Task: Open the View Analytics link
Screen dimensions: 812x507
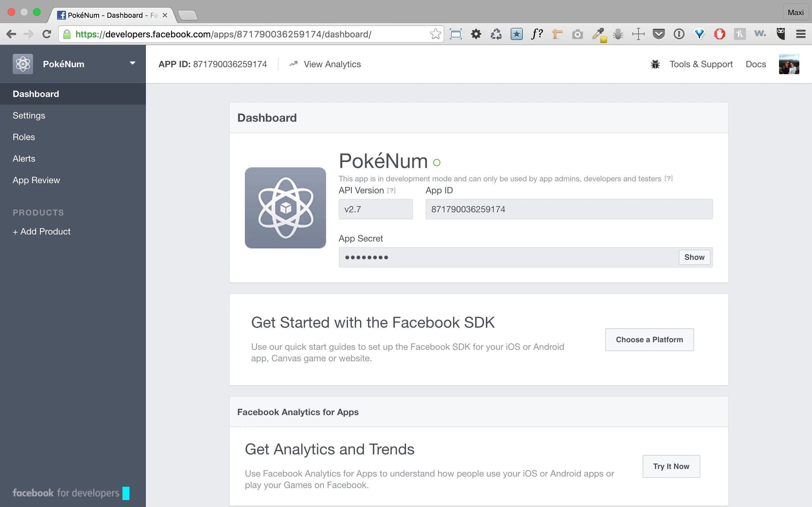Action: click(332, 64)
